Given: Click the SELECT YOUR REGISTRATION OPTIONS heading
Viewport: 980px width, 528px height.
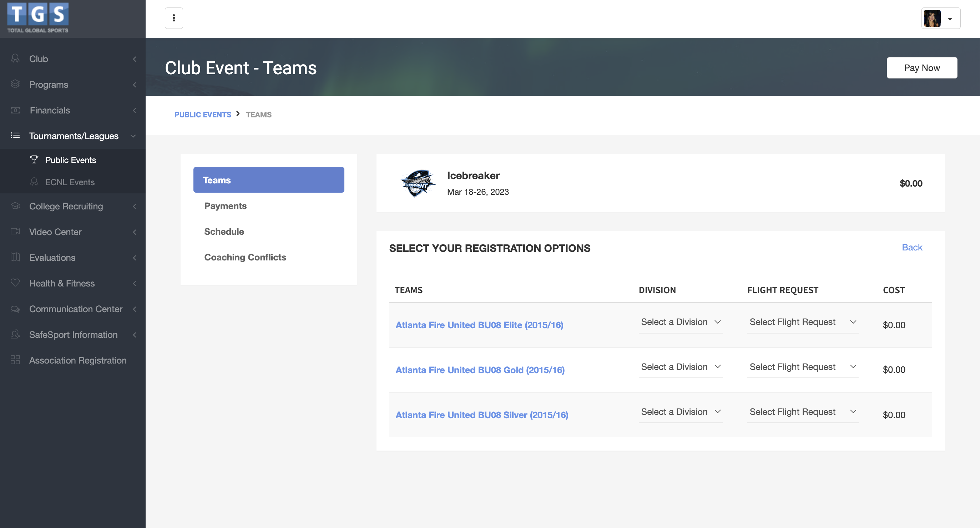Looking at the screenshot, I should pos(490,248).
